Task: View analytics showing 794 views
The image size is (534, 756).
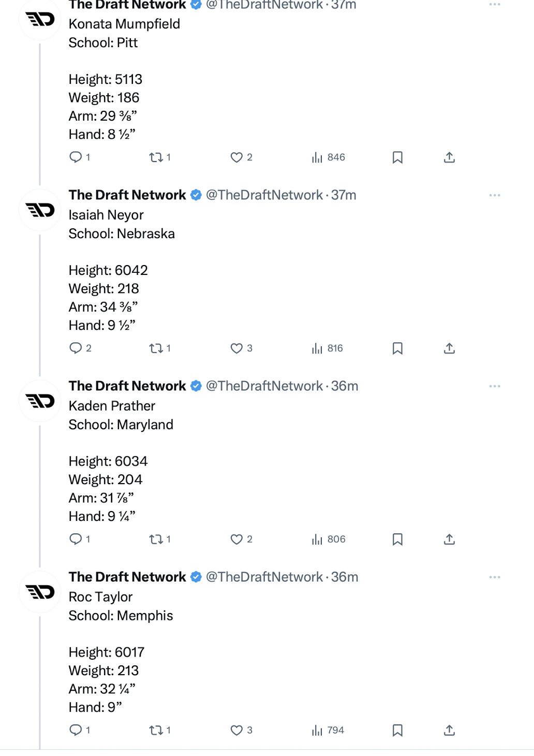Action: [328, 731]
